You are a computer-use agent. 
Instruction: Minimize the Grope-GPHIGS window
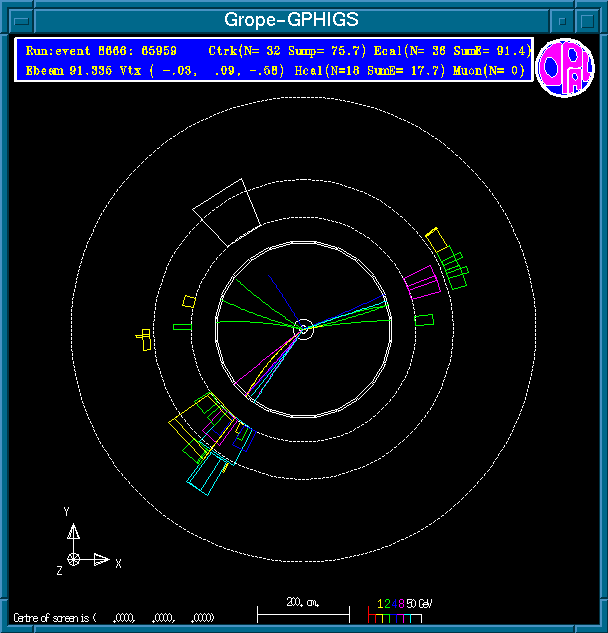[x=564, y=20]
